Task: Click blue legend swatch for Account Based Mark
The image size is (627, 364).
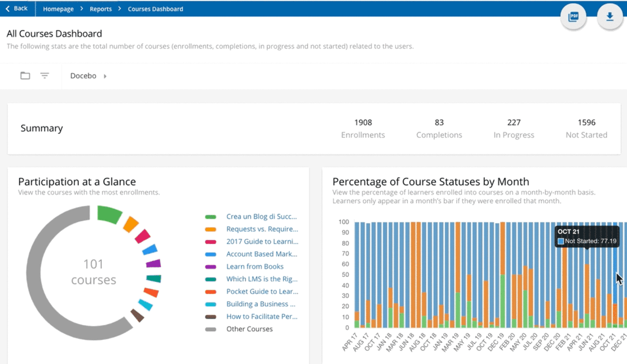Action: click(x=211, y=254)
